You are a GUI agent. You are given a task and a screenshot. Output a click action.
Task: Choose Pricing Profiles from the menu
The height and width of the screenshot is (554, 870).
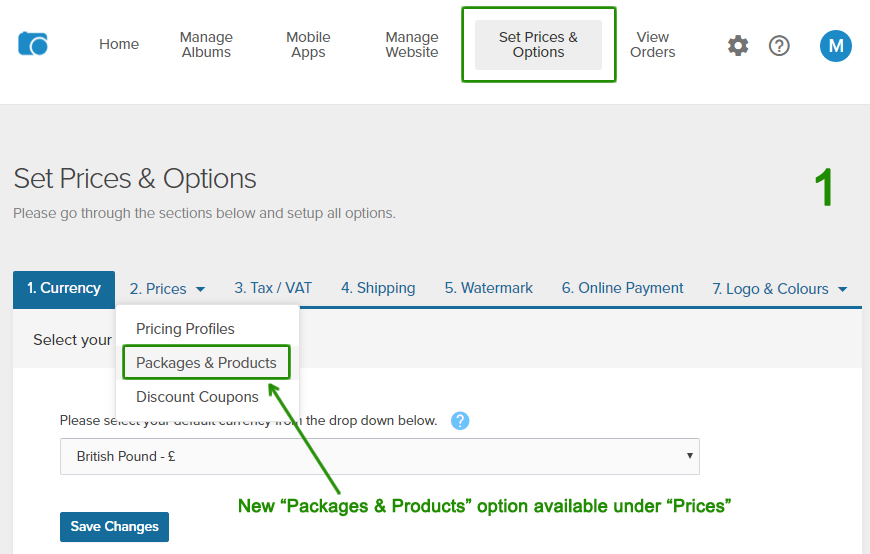(185, 329)
